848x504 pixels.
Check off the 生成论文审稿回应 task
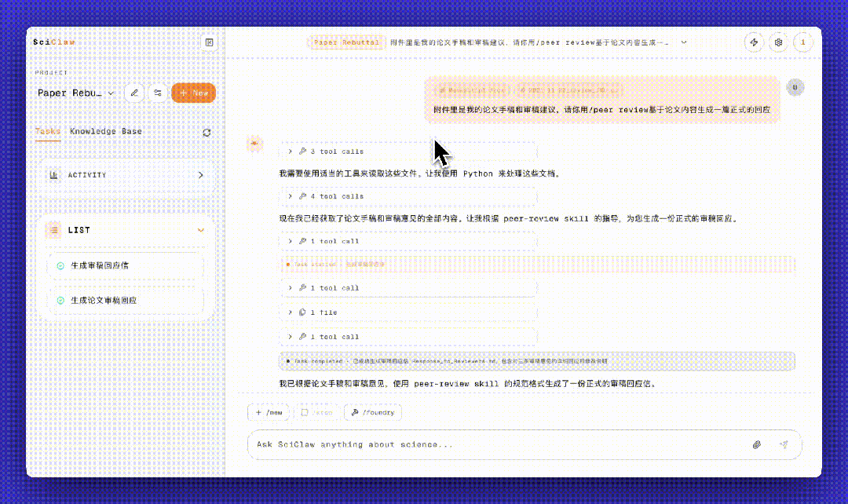(61, 300)
